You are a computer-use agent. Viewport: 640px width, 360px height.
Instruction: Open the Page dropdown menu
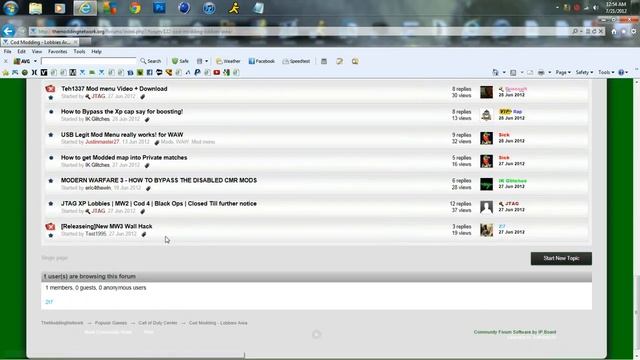pos(563,73)
